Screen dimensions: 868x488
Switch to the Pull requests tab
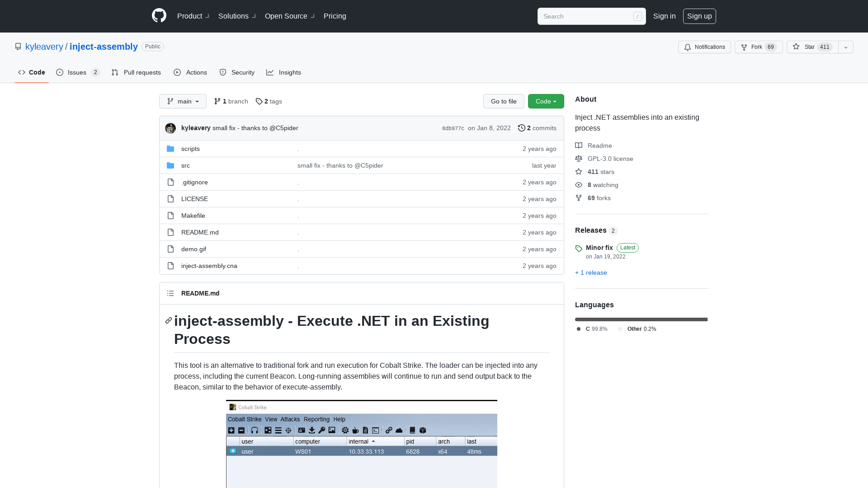pyautogui.click(x=136, y=72)
